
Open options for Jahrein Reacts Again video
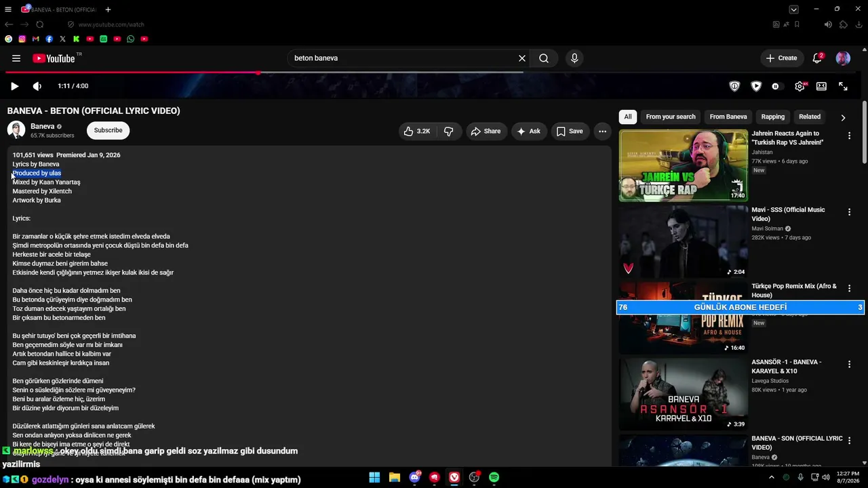[x=849, y=136]
